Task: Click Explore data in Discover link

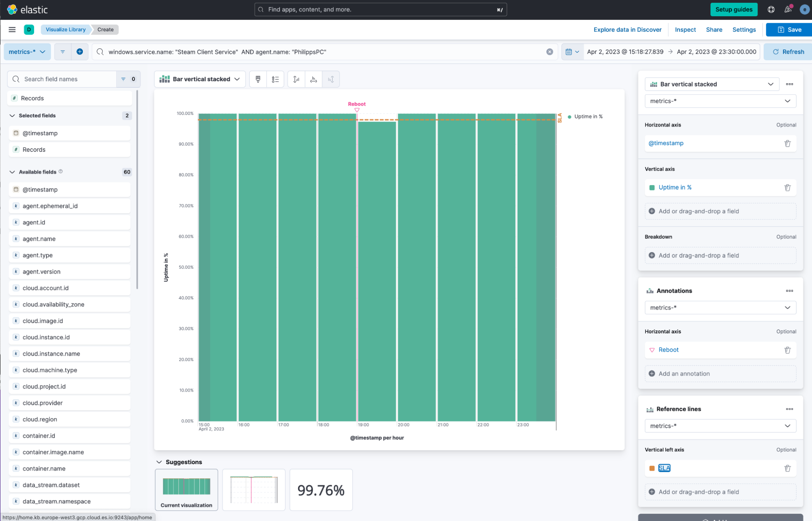Action: point(627,30)
